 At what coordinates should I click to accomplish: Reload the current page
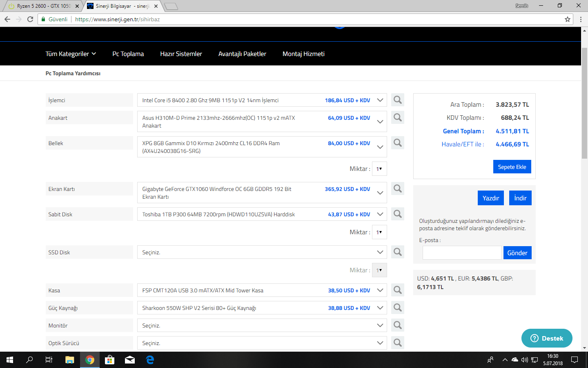pos(30,19)
